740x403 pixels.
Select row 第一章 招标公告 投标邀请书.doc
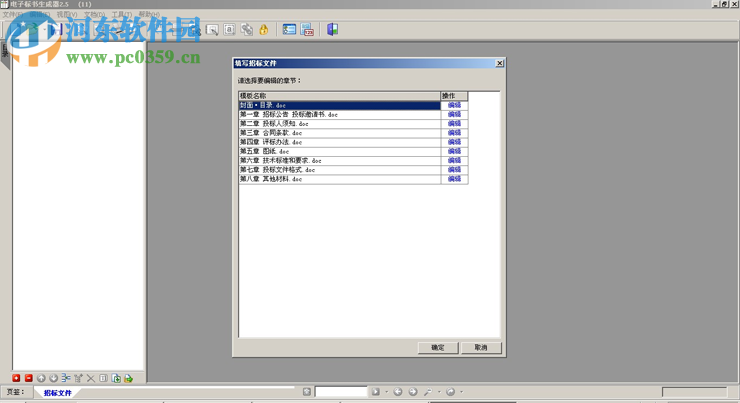click(339, 114)
